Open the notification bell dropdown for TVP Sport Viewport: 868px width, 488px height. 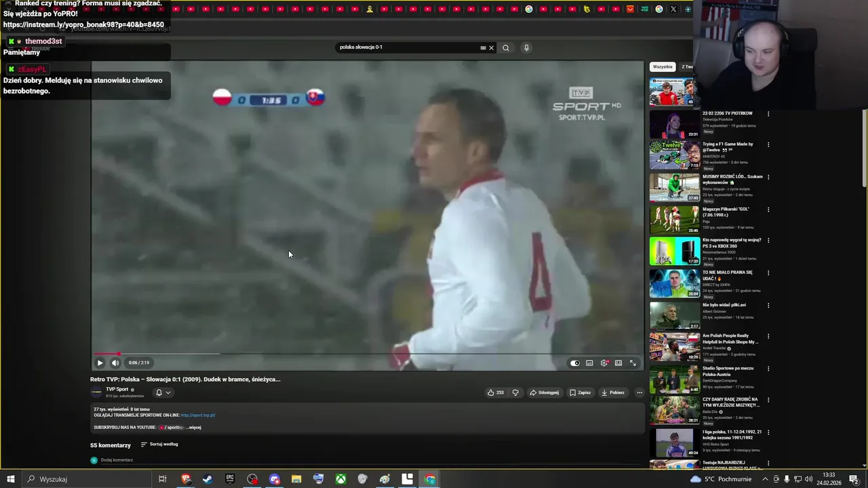click(163, 392)
